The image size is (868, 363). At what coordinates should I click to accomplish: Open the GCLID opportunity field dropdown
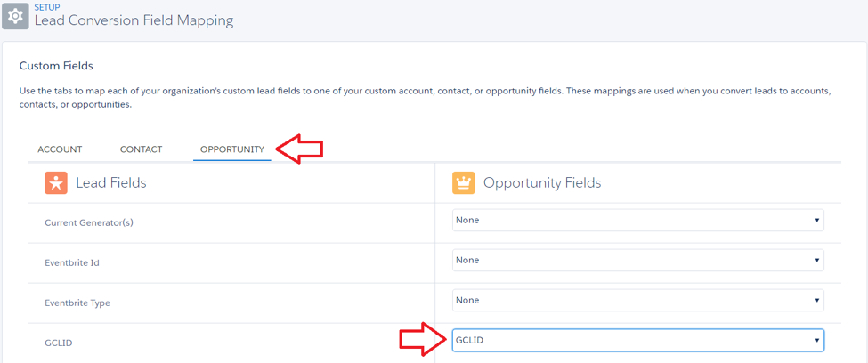pyautogui.click(x=638, y=340)
